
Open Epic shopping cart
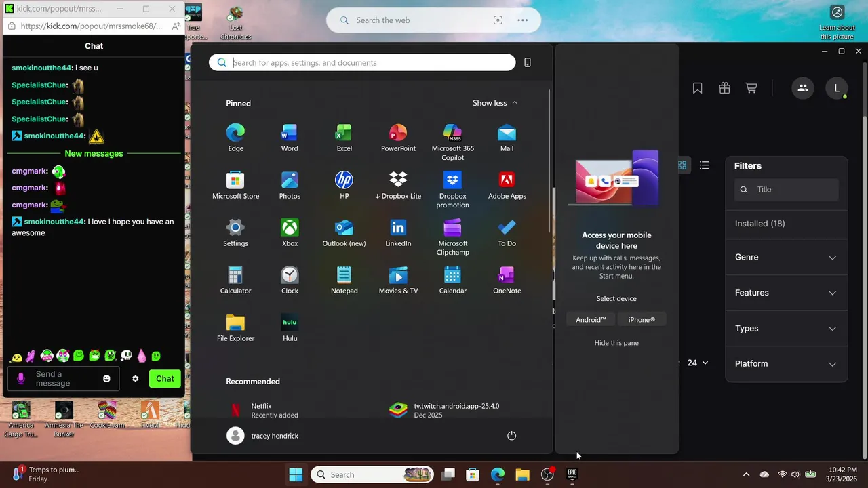[751, 88]
